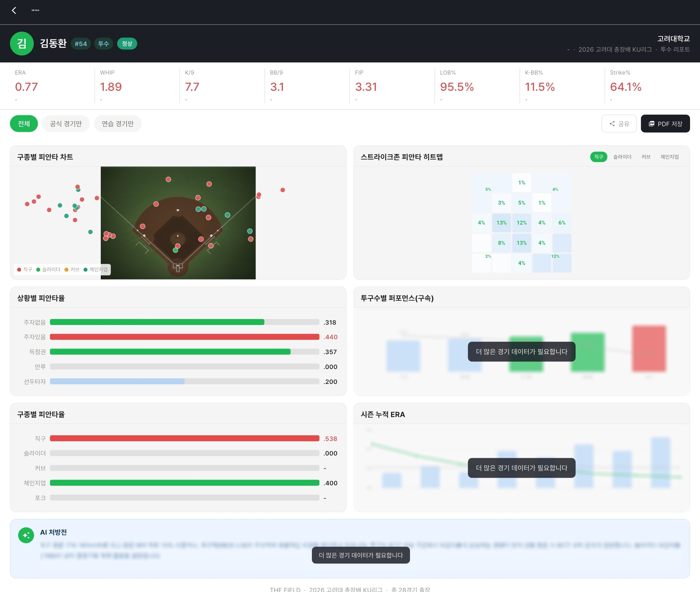The height and width of the screenshot is (592, 700).
Task: Click the 상황별 피안타율 title
Action: (41, 298)
